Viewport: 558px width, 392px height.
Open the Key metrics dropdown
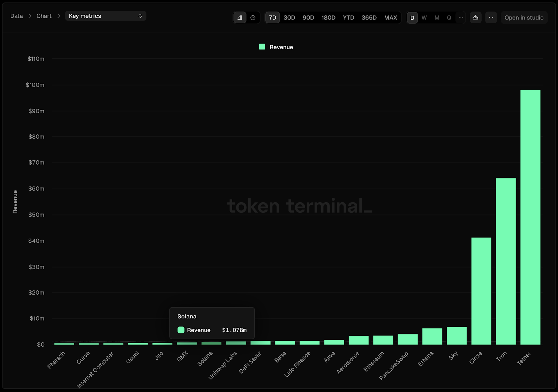[x=105, y=16]
